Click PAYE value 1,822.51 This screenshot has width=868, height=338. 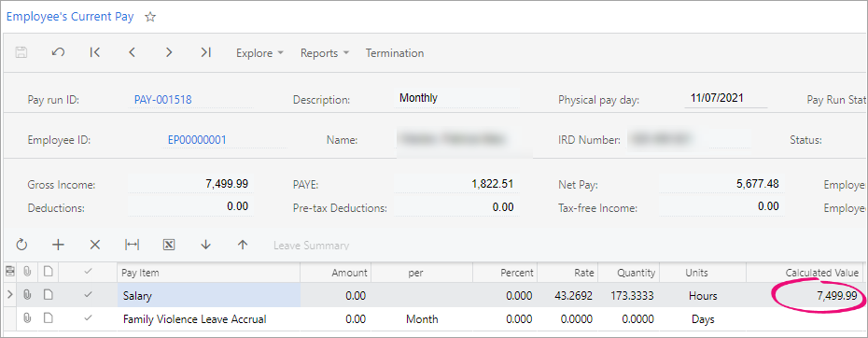tap(456, 184)
